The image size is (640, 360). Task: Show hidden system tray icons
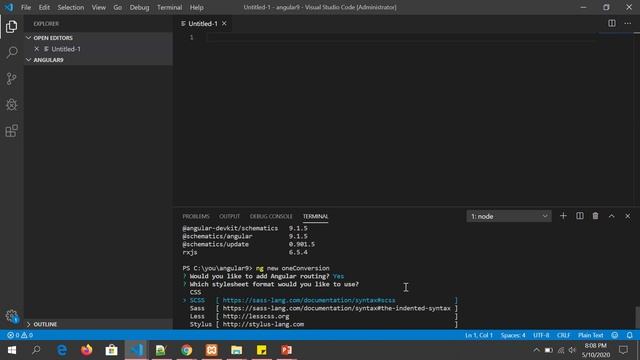pyautogui.click(x=536, y=350)
